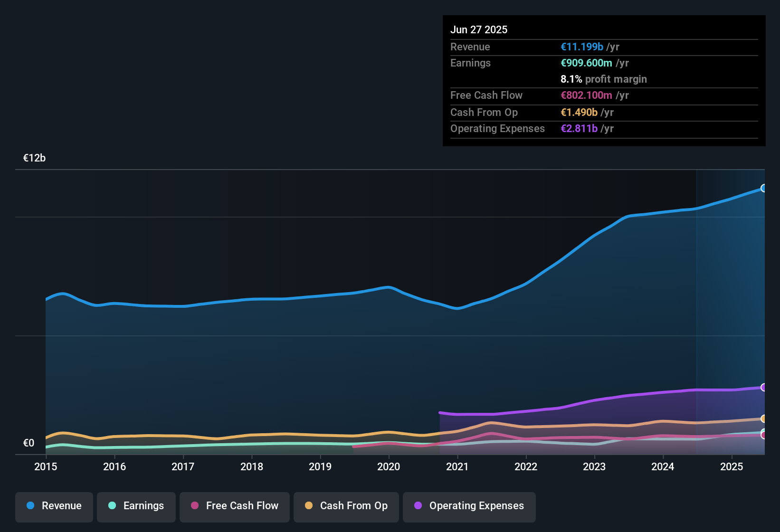The image size is (780, 532).
Task: Click the 8.1% profit margin text
Action: click(603, 79)
